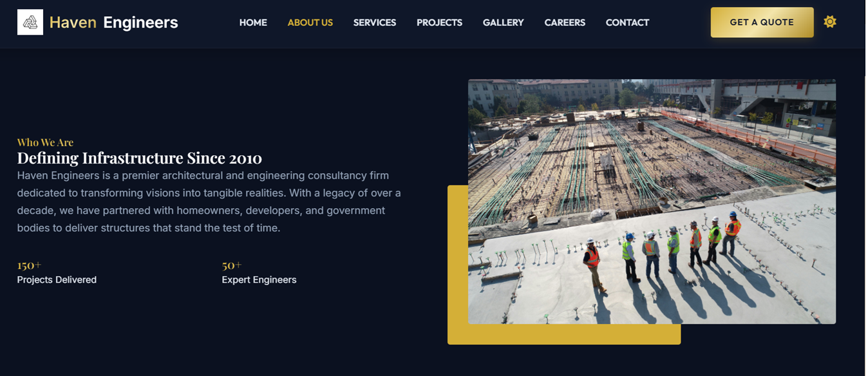Viewport: 868px width, 376px height.
Task: Click the 'Defining Infrastructure Since 2010' heading
Action: 139,158
